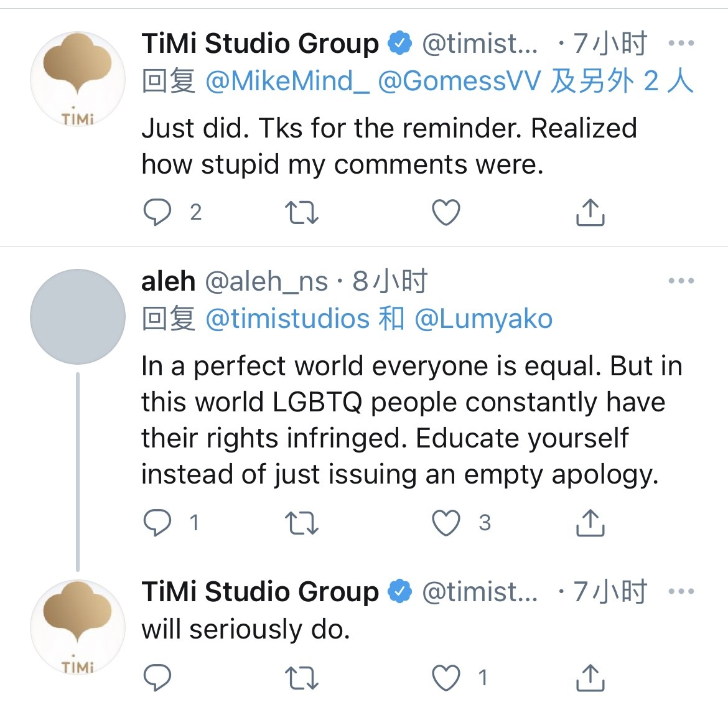Share the 'will seriously do' tweet
728x707 pixels.
590,678
